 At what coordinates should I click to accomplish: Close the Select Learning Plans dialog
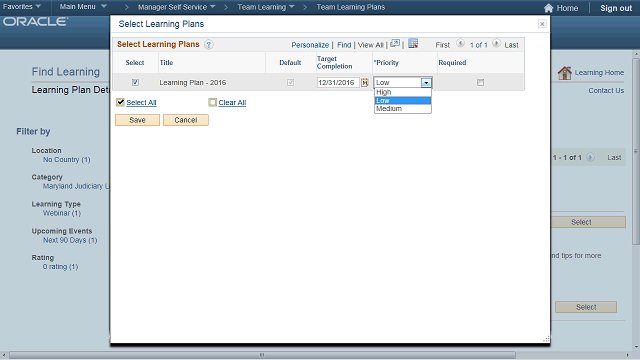click(x=542, y=24)
